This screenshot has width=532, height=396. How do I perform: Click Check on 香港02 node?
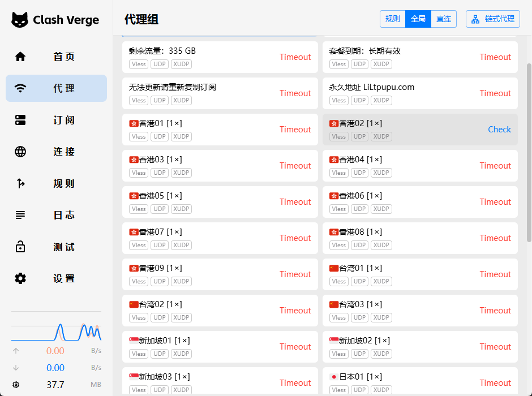(x=499, y=130)
